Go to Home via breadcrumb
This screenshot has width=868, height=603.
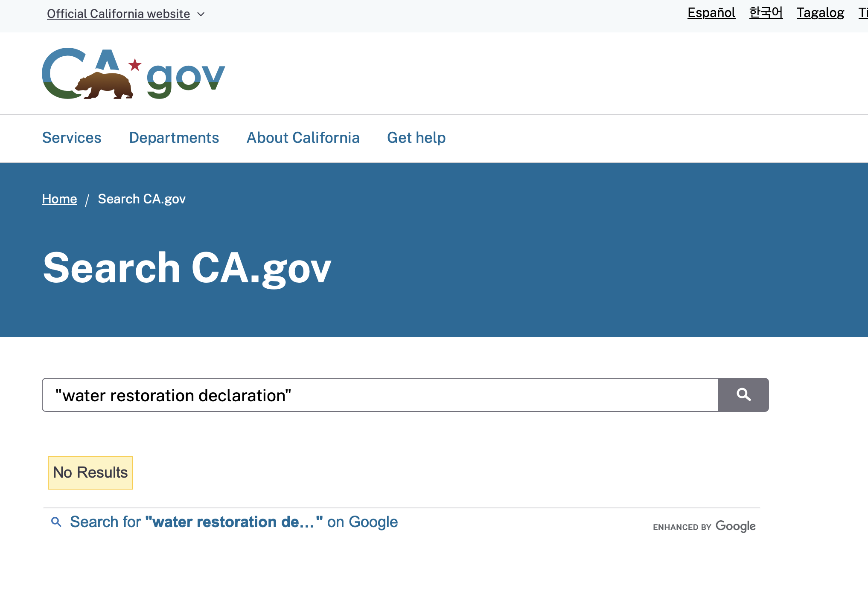59,199
